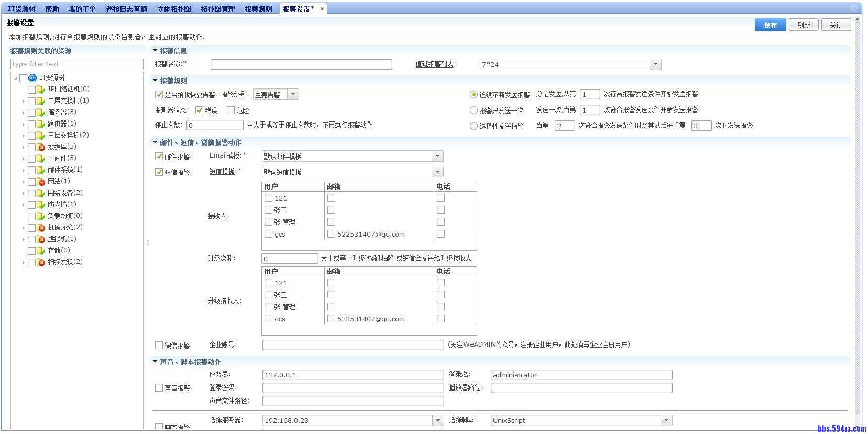Open the 拓扑图管理 tab
The width and height of the screenshot is (868, 434).
tap(218, 9)
